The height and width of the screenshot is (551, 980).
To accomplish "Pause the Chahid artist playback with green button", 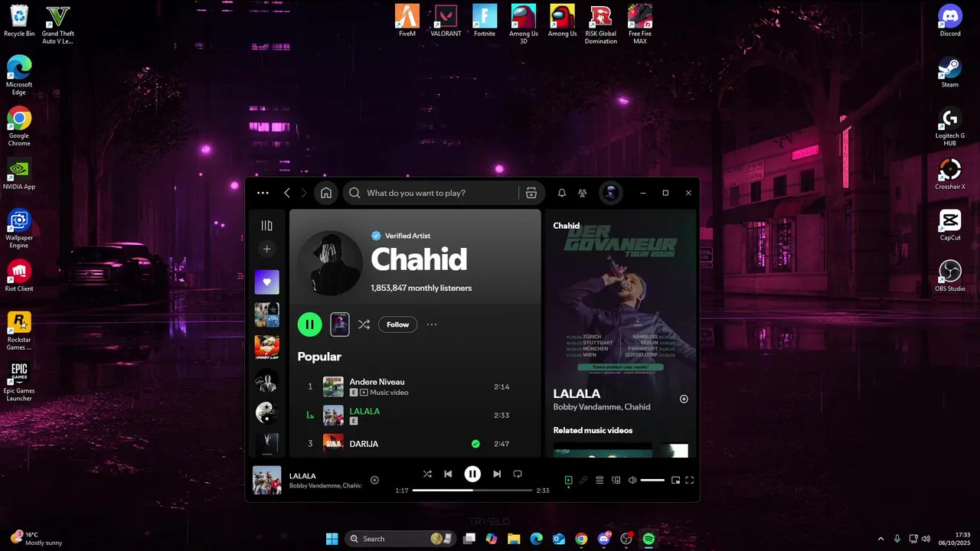I will (x=309, y=324).
